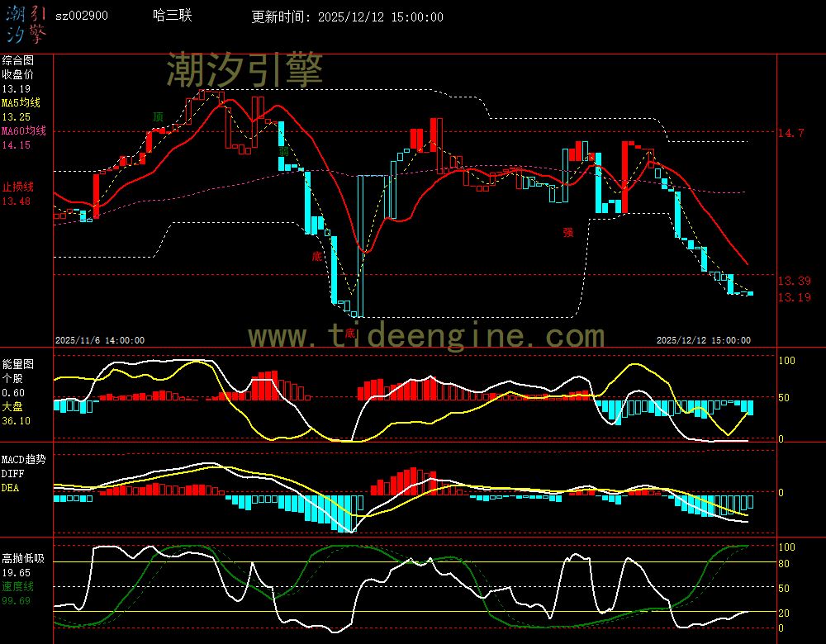Viewport: 826px width, 644px height.
Task: Click the green 速度线 legend label
Action: tap(17, 586)
